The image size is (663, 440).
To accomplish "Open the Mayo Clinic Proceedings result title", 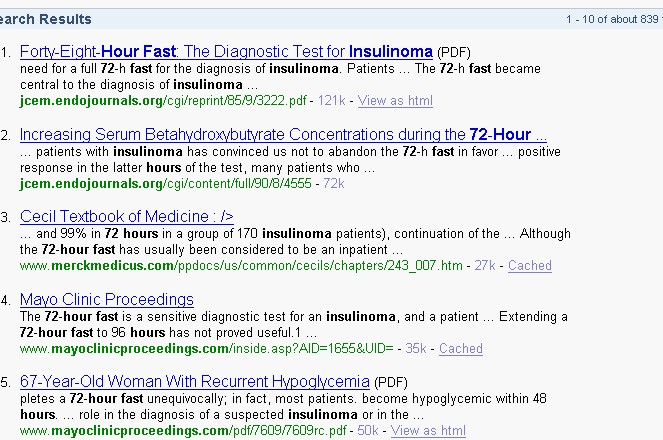I will click(x=106, y=299).
